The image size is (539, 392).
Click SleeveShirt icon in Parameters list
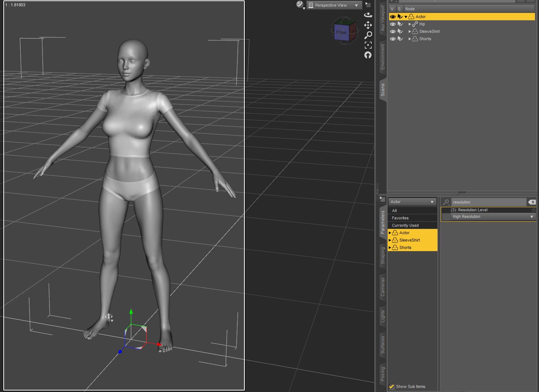(x=395, y=240)
